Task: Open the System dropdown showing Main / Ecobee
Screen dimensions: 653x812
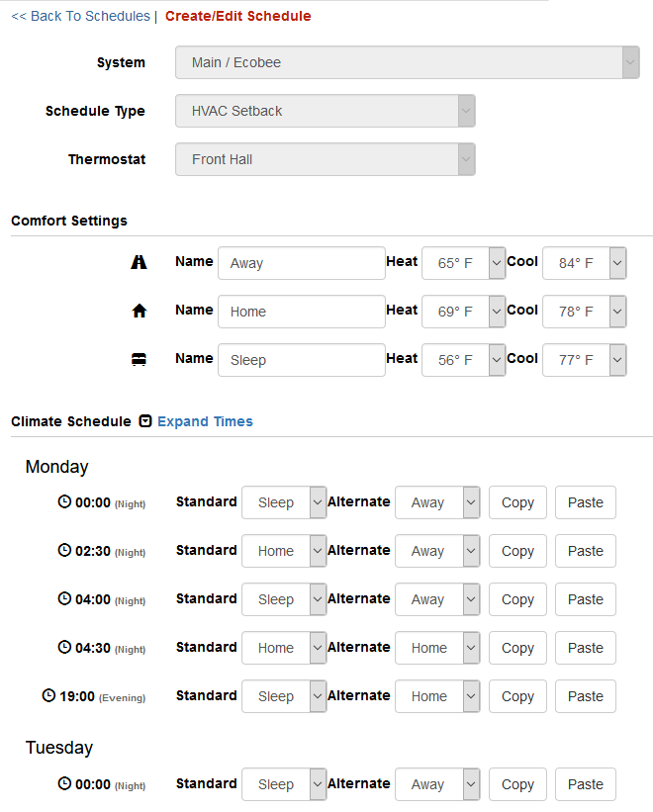Action: [x=408, y=62]
